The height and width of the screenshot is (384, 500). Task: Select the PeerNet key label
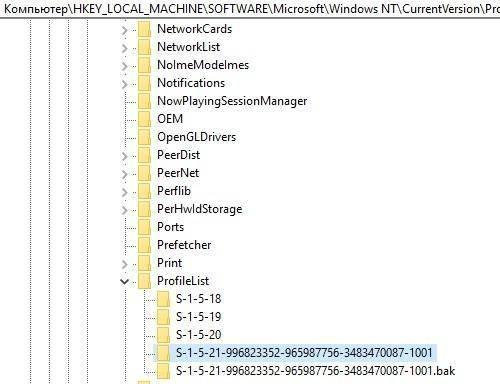(178, 173)
